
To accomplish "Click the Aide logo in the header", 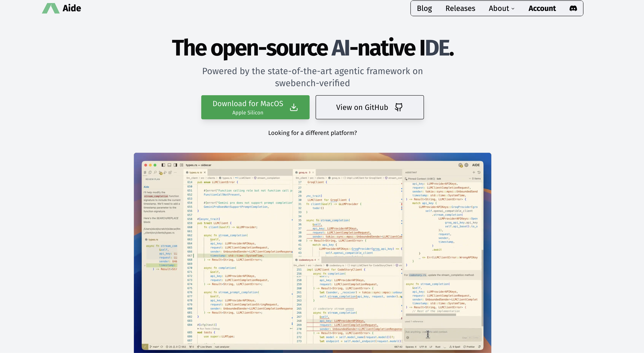I will click(62, 8).
